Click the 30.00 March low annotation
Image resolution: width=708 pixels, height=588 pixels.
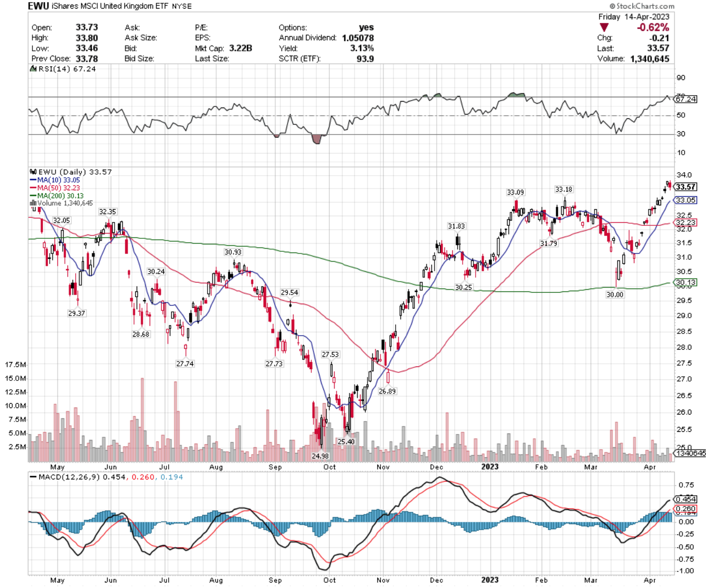(x=615, y=295)
